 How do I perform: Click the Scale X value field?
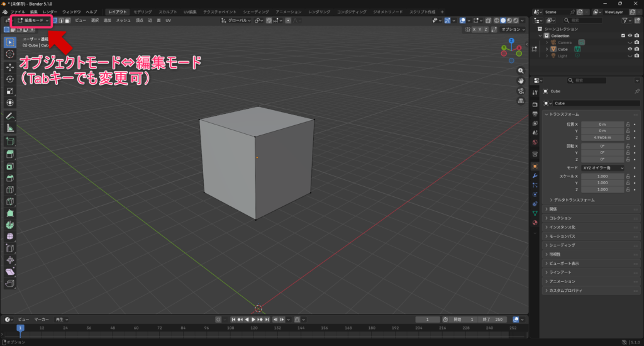pos(602,177)
